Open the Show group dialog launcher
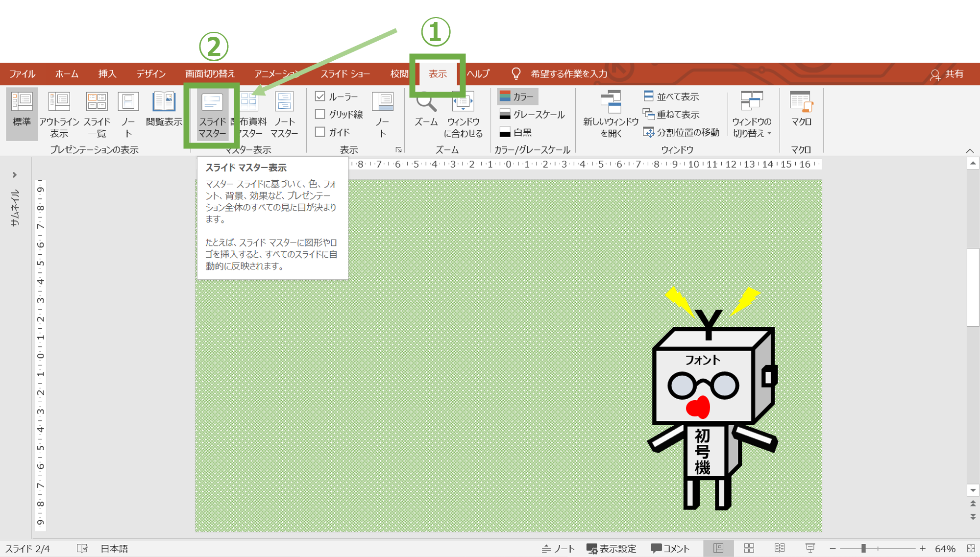980x557 pixels. pos(398,150)
